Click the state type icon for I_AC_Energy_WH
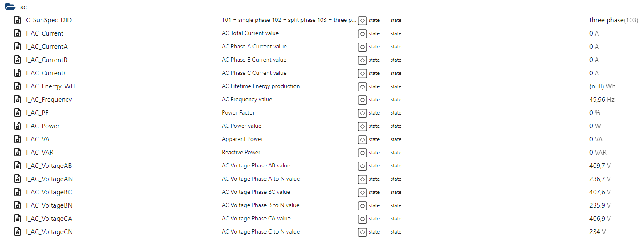This screenshot has width=644, height=241. [x=362, y=86]
